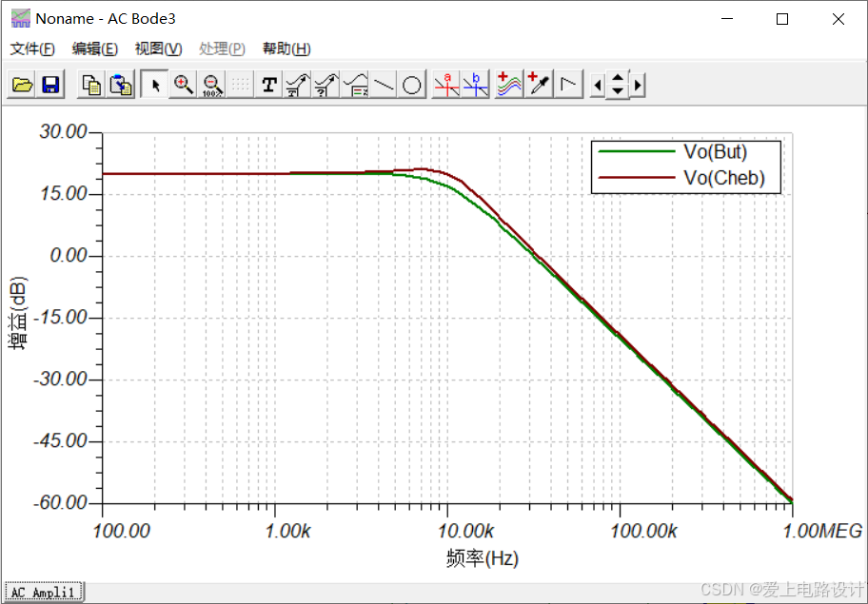Save the diagram using floppy disk icon
The width and height of the screenshot is (868, 604).
pos(50,85)
